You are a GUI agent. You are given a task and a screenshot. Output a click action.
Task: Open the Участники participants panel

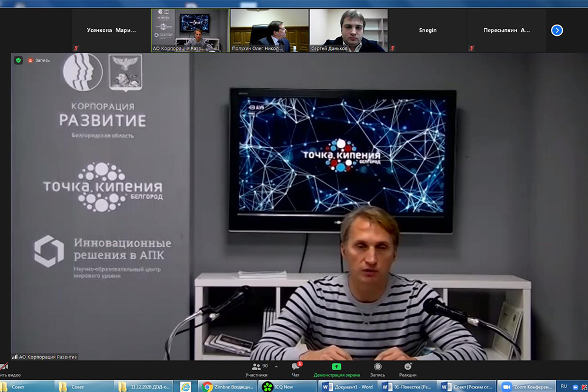(256, 370)
